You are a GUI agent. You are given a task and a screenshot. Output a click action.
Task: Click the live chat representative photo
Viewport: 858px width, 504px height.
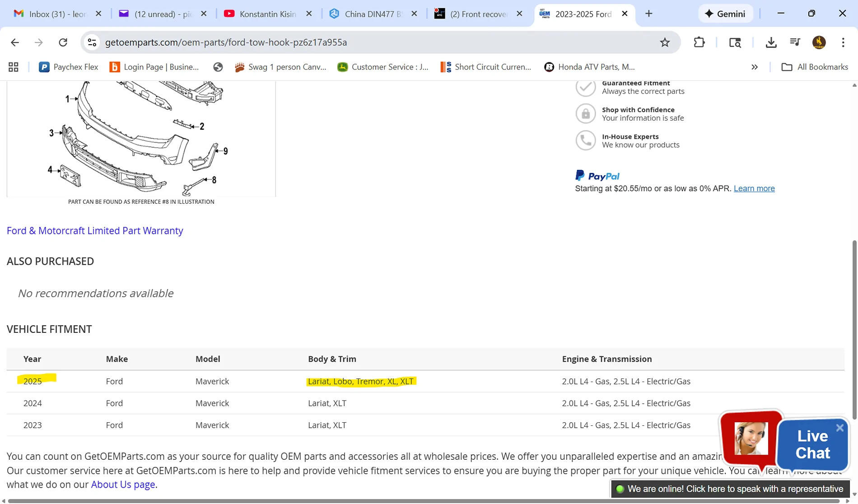pyautogui.click(x=751, y=438)
